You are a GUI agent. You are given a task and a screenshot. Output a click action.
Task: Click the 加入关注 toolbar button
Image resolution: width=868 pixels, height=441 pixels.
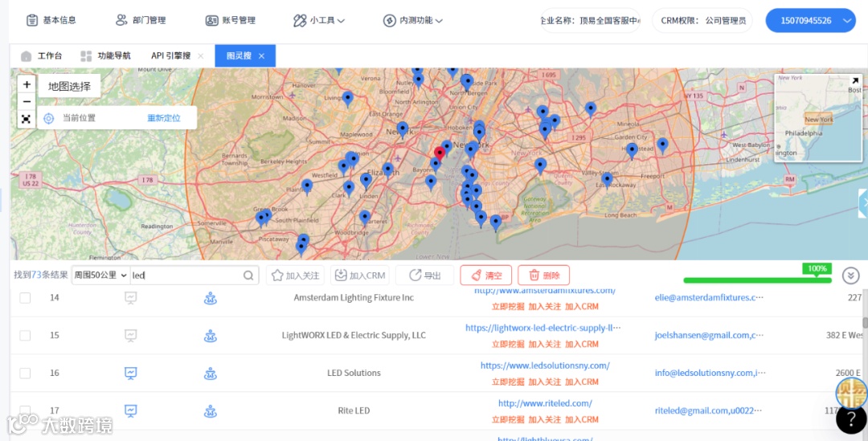tap(295, 276)
